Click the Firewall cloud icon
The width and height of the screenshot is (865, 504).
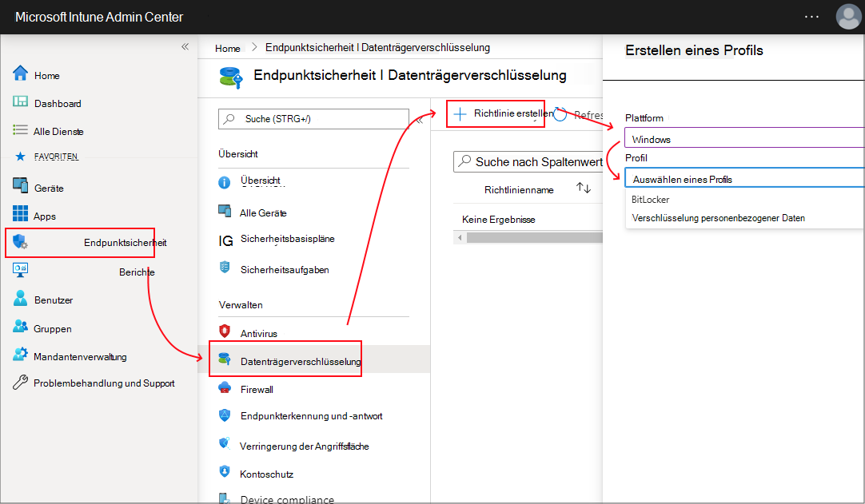(225, 387)
